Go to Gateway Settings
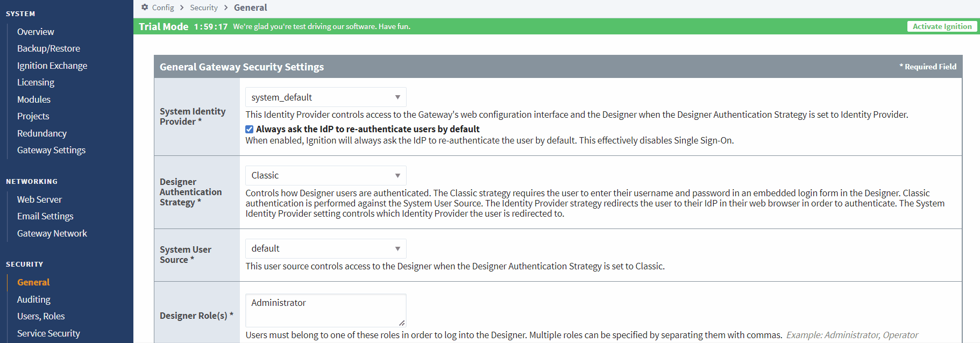The image size is (980, 343). point(51,150)
